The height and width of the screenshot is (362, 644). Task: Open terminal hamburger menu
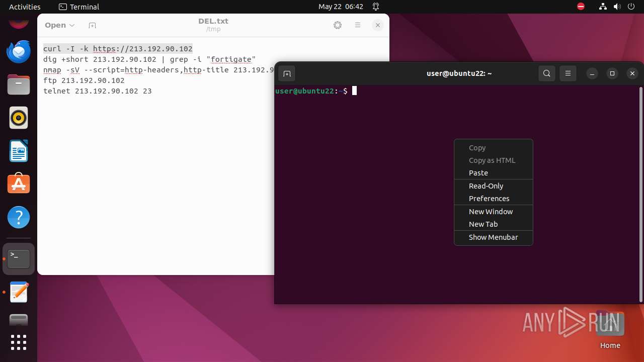[x=568, y=73]
